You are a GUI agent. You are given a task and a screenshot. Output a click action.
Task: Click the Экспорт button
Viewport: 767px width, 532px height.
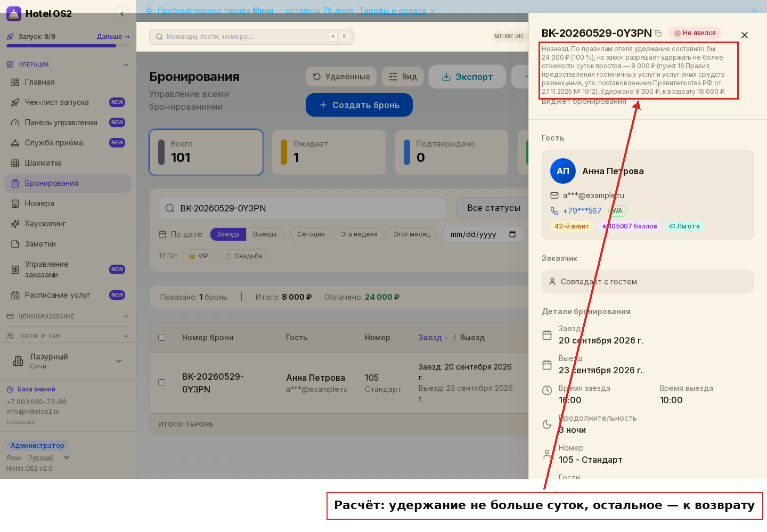467,77
